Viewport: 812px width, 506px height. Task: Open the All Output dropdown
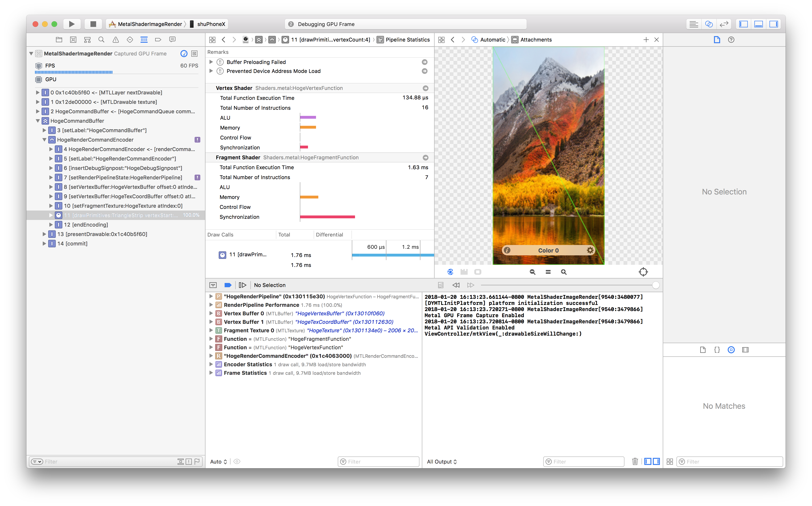[441, 461]
